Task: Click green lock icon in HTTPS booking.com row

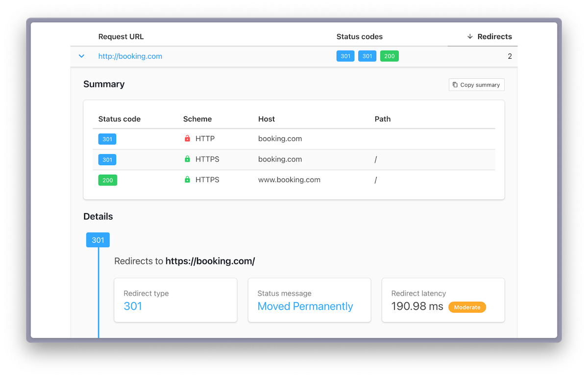Action: tap(187, 159)
